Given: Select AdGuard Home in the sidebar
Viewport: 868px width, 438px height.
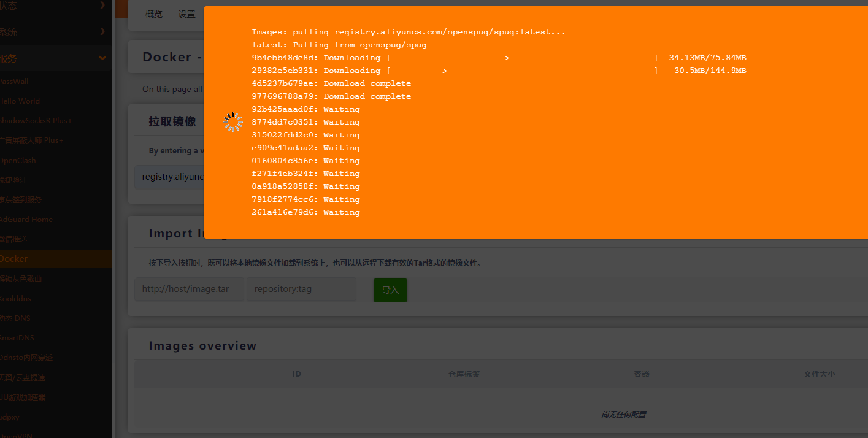Looking at the screenshot, I should [26, 220].
